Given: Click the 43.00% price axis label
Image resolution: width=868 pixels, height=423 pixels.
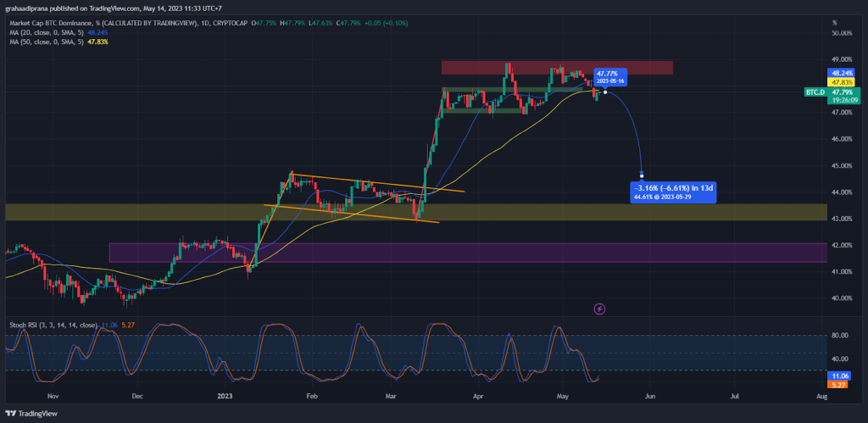Looking at the screenshot, I should 842,219.
